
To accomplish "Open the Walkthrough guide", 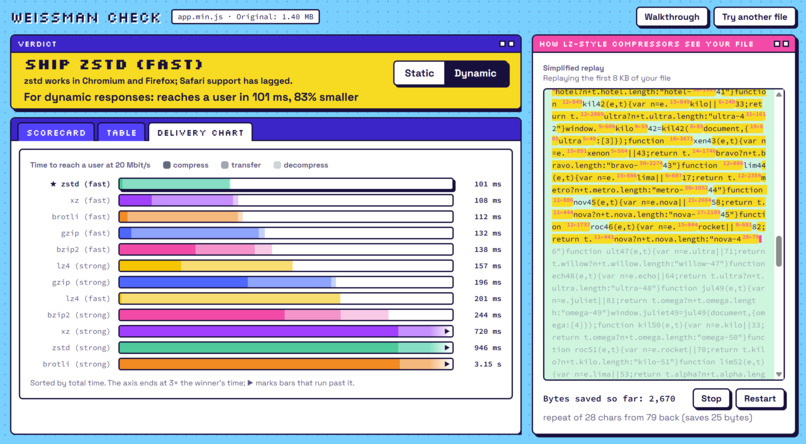I will (672, 17).
